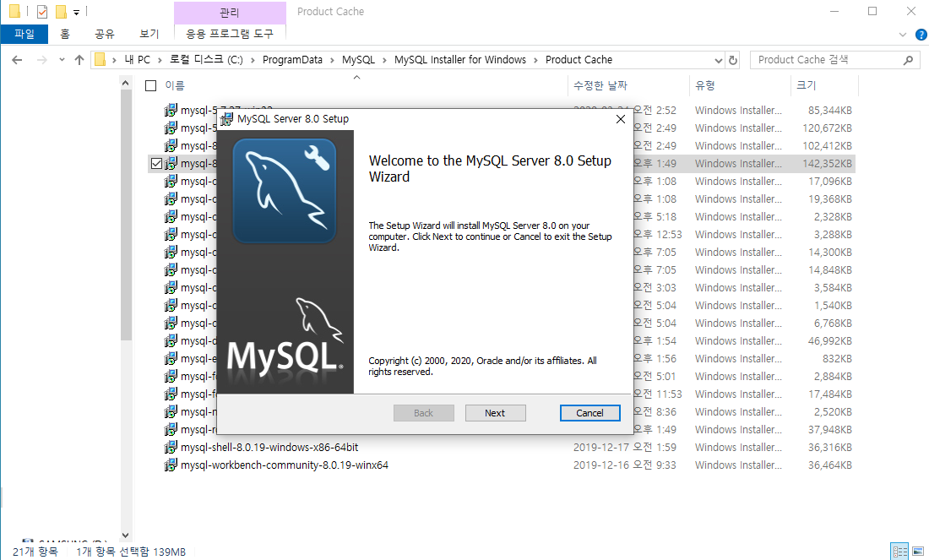The height and width of the screenshot is (560, 929).
Task: Click installer icon of 2,328KB file
Action: [x=171, y=217]
